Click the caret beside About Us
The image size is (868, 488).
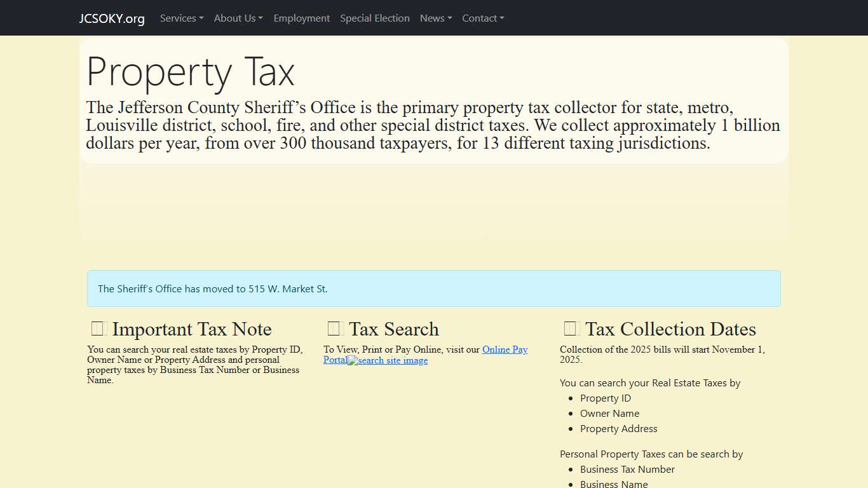click(x=261, y=18)
